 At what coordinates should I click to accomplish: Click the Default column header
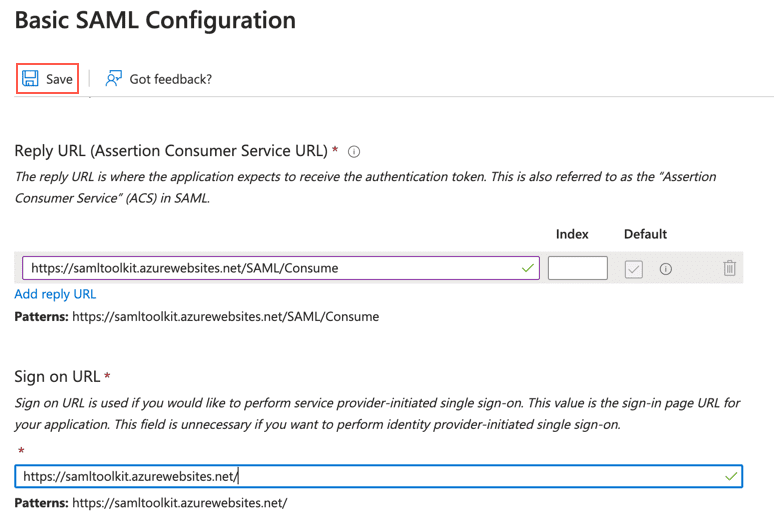(x=645, y=234)
